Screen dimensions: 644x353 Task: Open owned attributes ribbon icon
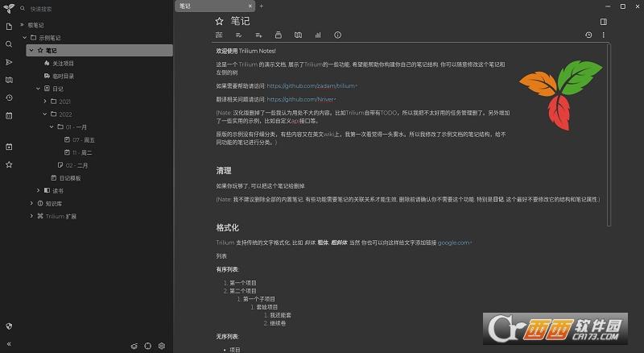click(238, 35)
